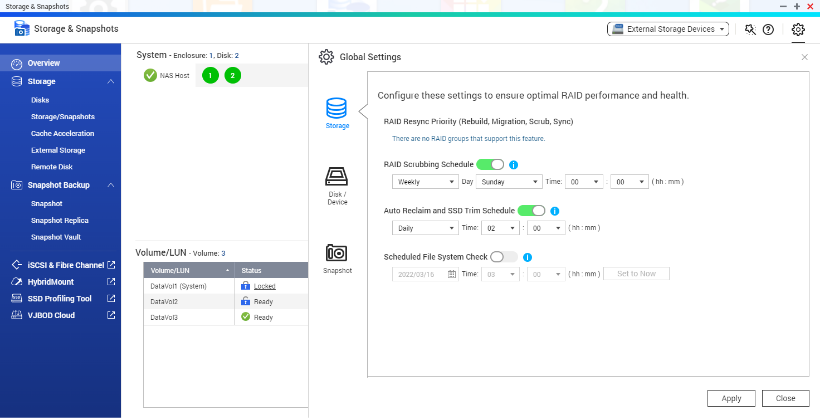Select the Disk / Device settings icon
This screenshot has height=420, width=820.
click(337, 178)
